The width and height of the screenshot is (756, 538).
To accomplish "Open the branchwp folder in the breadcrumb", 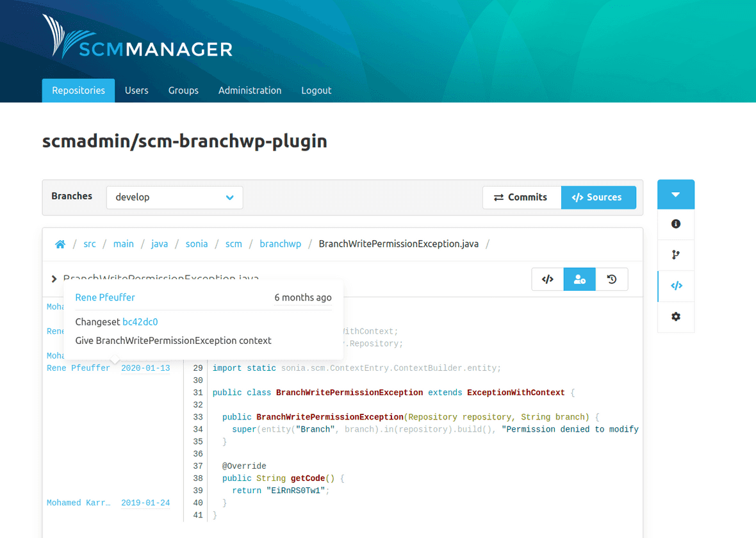I will 280,244.
